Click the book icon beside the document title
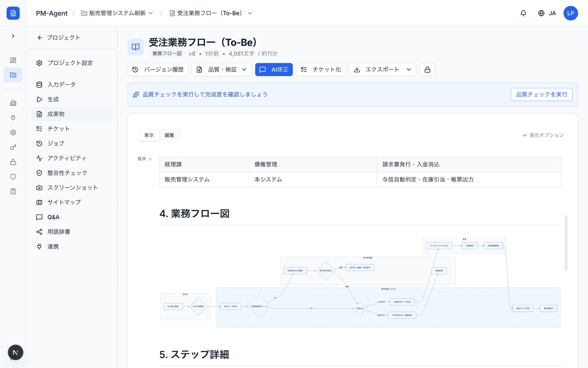The height and width of the screenshot is (368, 588). [136, 47]
